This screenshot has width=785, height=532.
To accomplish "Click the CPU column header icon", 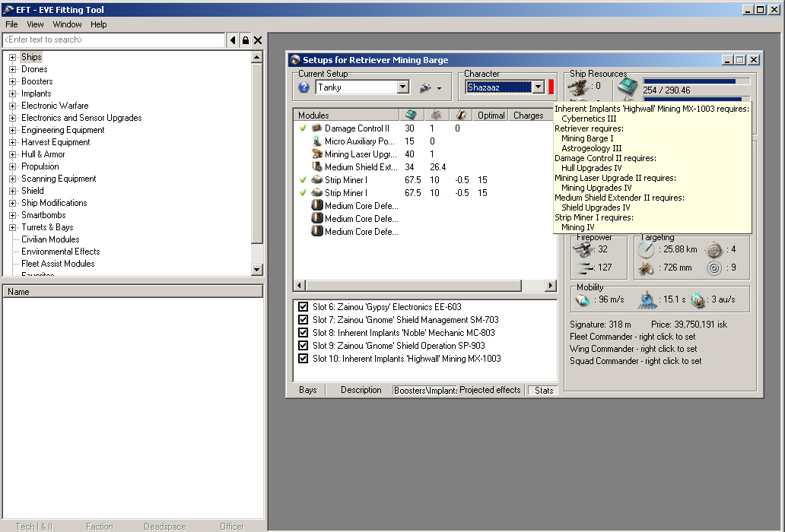I will [411, 115].
